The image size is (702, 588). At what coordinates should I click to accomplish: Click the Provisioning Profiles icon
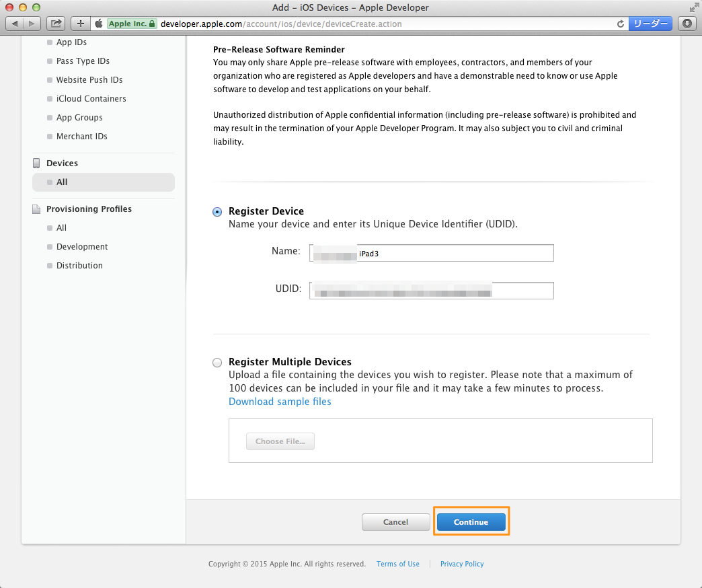[x=36, y=209]
